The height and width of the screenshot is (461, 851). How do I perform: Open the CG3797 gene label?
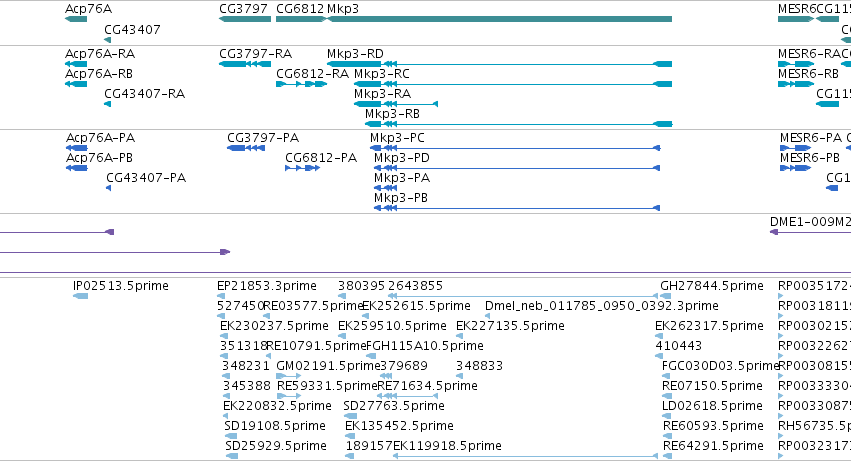click(x=243, y=9)
